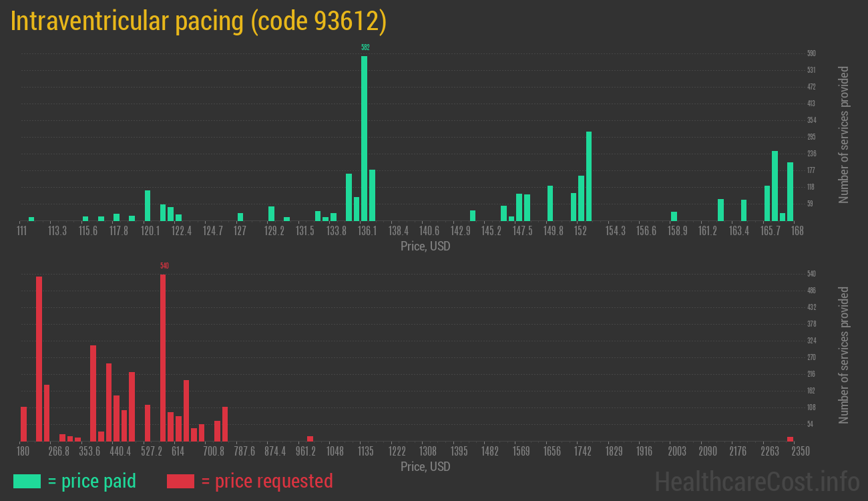The width and height of the screenshot is (868, 501).
Task: Select the tallest red bar labeled 540
Action: click(163, 357)
